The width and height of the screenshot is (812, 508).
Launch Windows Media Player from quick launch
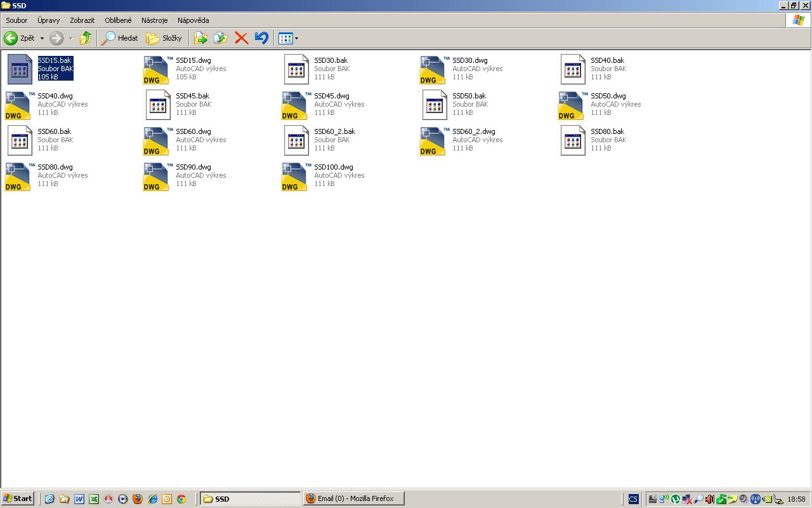pos(123,499)
